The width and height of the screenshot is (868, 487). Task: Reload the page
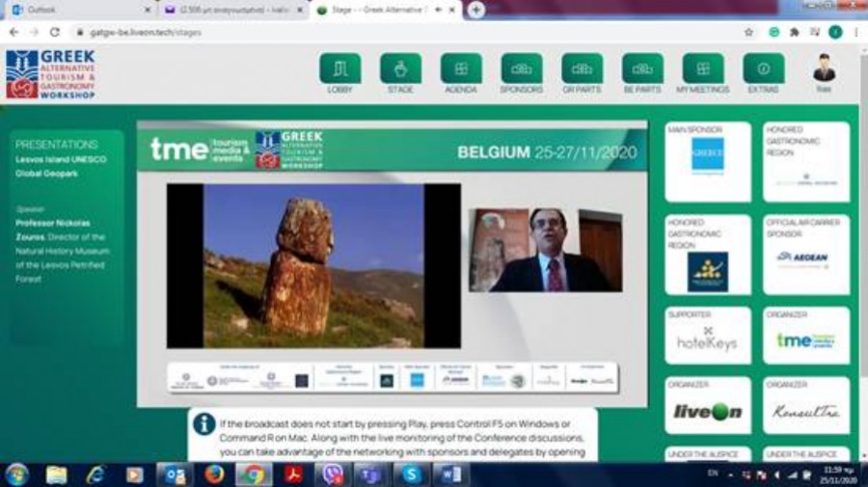(55, 32)
